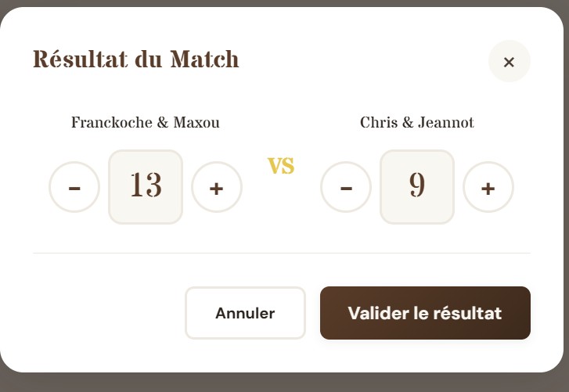Subtract one point from the left team
Image resolution: width=569 pixels, height=392 pixels.
(74, 187)
